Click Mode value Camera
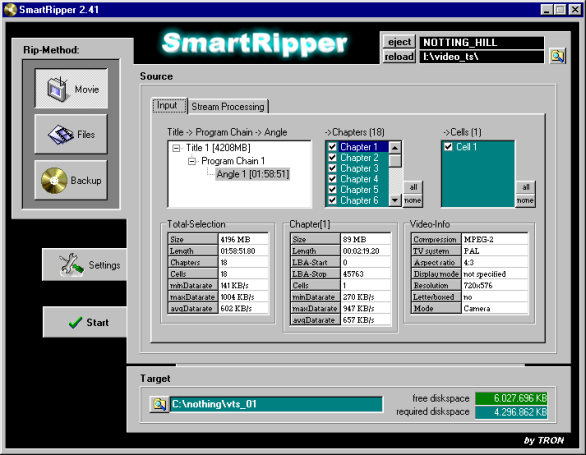Screen dimensions: 586x455 pyautogui.click(x=495, y=308)
